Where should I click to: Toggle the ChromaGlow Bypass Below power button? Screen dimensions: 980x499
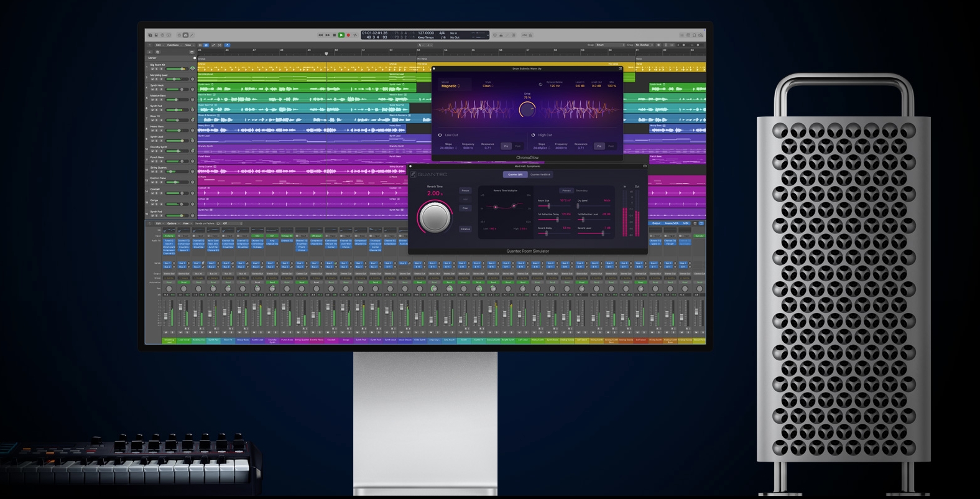point(540,84)
